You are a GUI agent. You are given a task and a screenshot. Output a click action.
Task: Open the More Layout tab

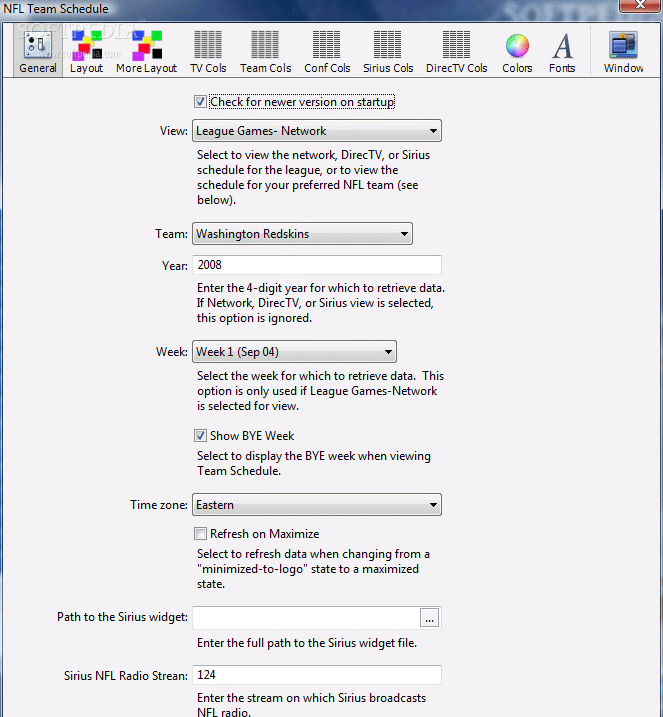146,52
